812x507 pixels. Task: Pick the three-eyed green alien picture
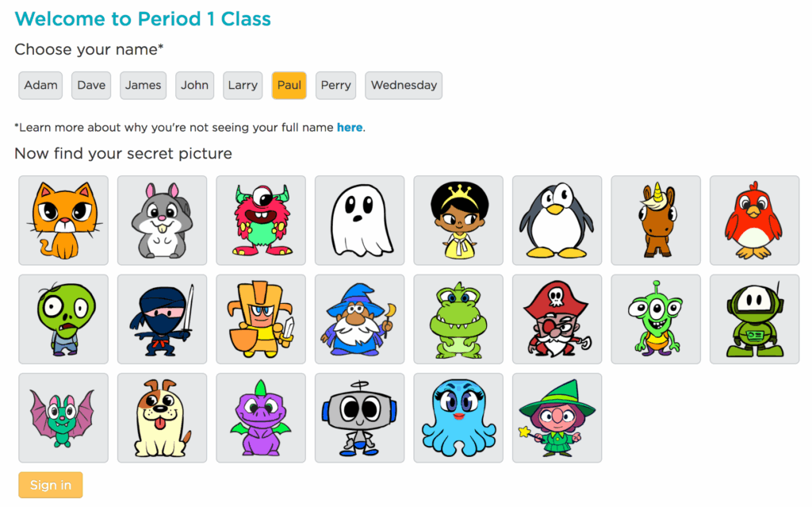click(x=656, y=319)
